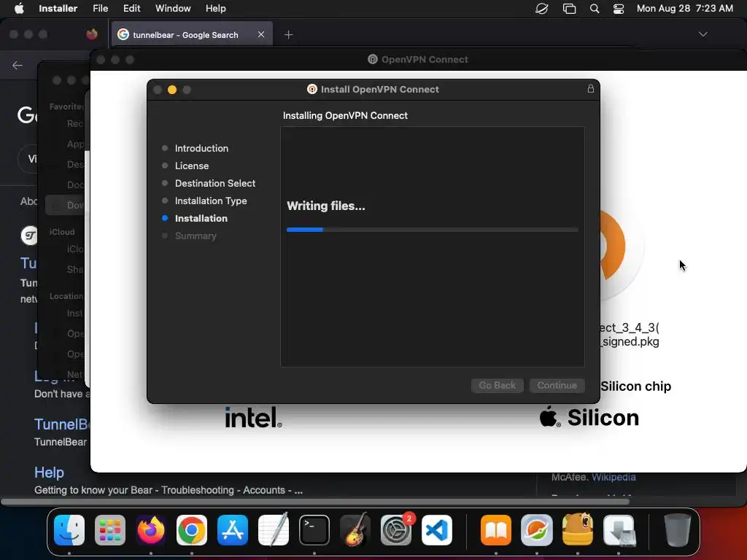Click the stacked-windows icon in the menu bar

(x=569, y=9)
